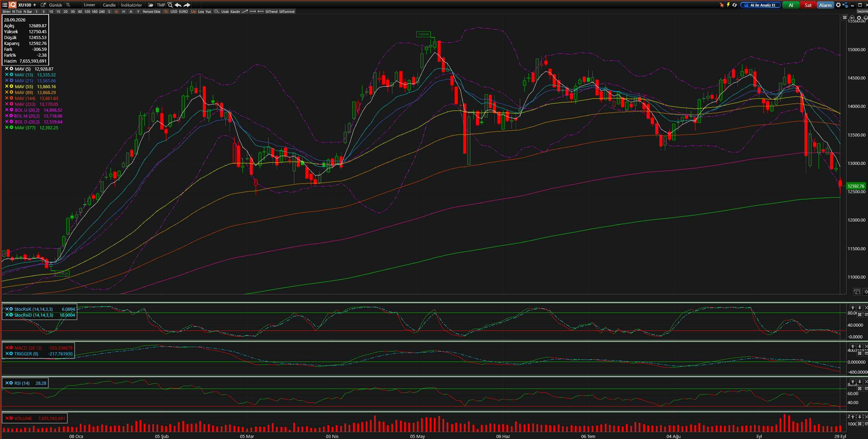This screenshot has height=439, width=868.
Task: Click the red Sat sell button
Action: (x=808, y=5)
